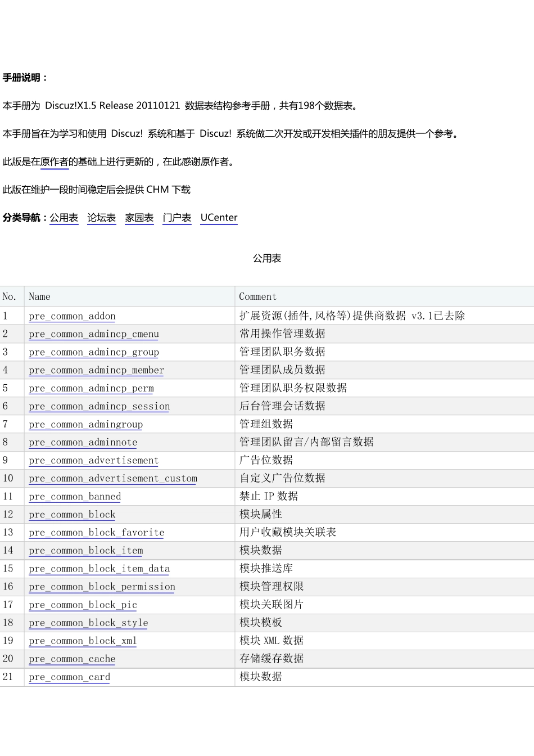Viewport: 534px width, 756px height.
Task: Click the sentence mentioning 198个数据表
Action: [x=180, y=105]
